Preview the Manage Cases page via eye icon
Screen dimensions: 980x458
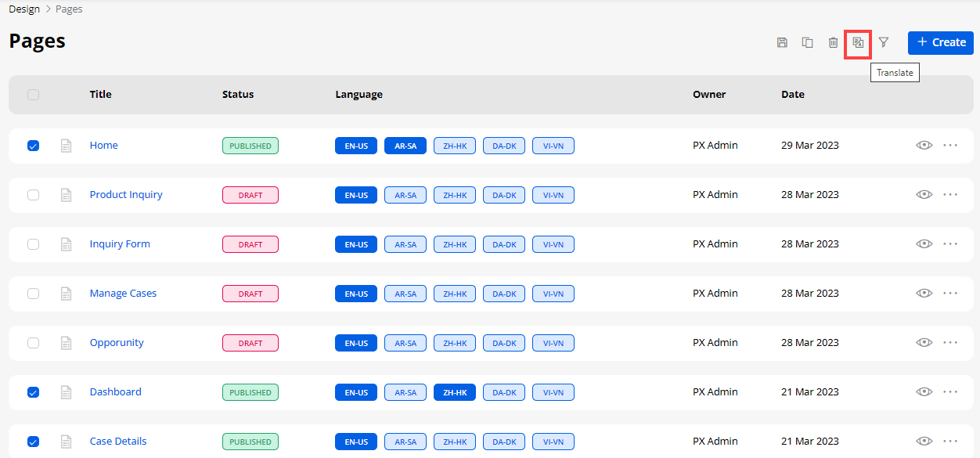point(924,294)
